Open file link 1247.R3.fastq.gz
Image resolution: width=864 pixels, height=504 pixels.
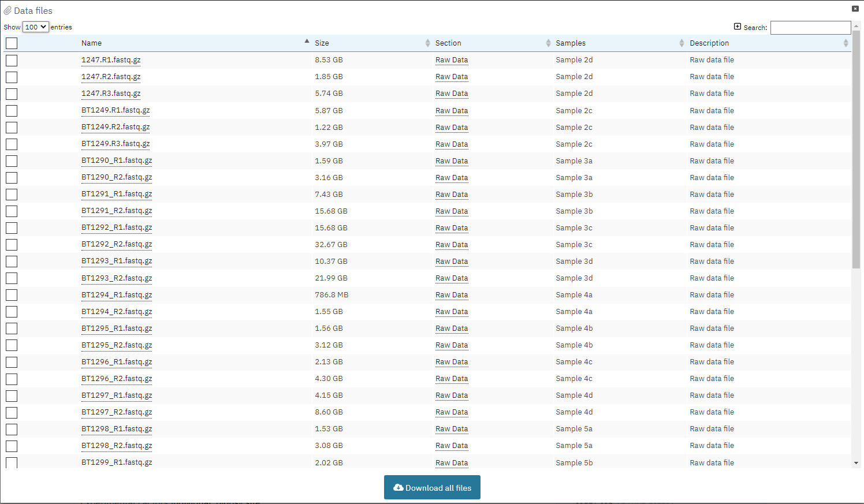click(111, 94)
